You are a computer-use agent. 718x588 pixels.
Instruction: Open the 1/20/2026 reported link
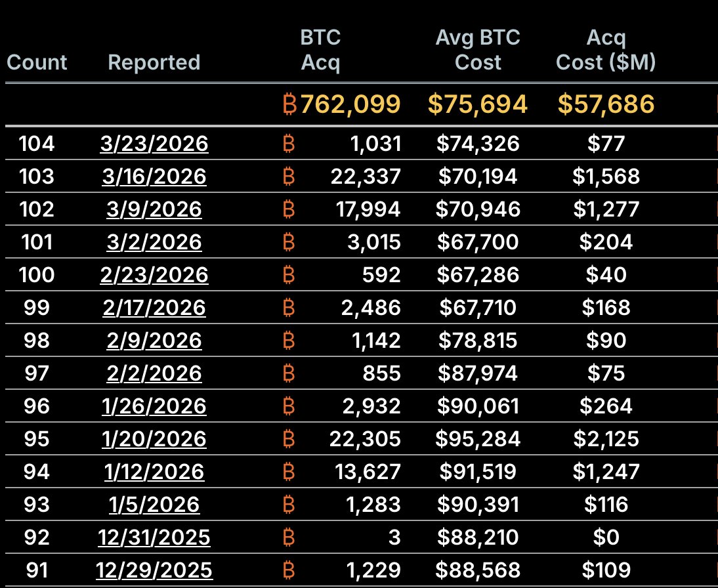[x=154, y=439]
